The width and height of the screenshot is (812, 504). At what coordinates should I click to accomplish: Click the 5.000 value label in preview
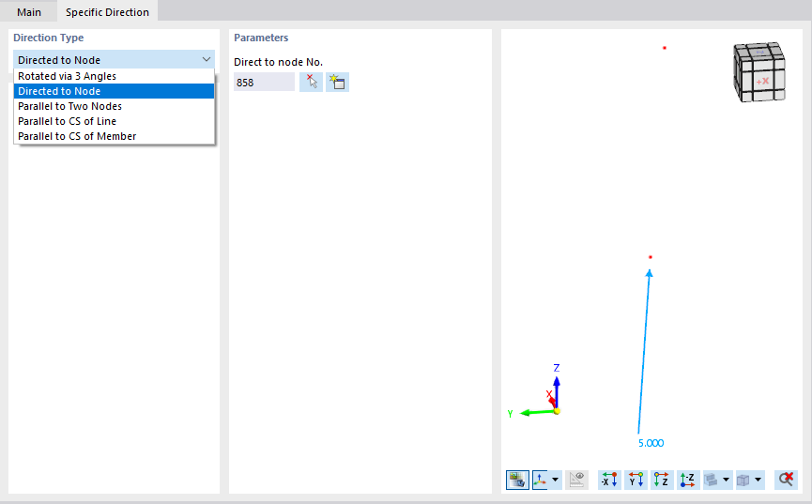(x=651, y=443)
